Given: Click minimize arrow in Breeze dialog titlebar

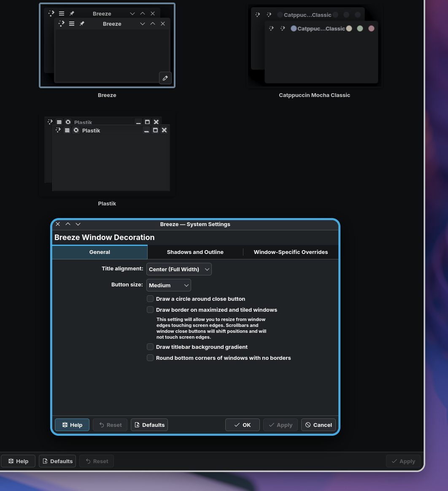Looking at the screenshot, I should coord(78,224).
